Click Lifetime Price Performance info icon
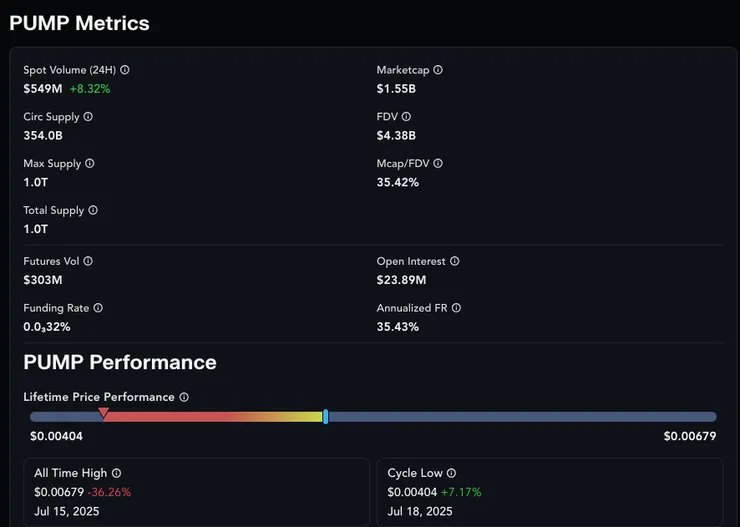The image size is (740, 527). (184, 397)
